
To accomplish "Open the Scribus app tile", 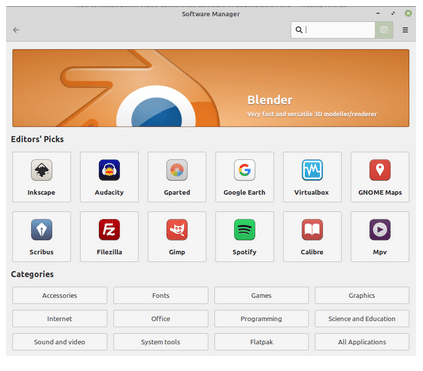I will (x=41, y=236).
